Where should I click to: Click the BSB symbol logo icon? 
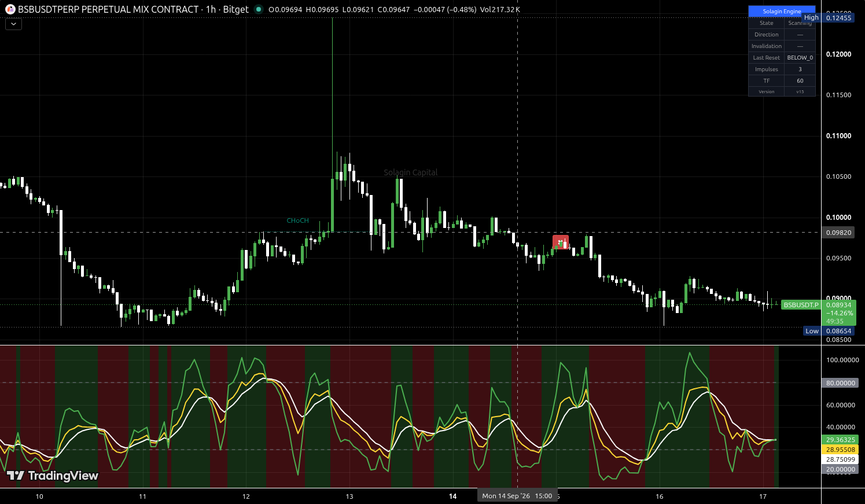click(x=10, y=9)
